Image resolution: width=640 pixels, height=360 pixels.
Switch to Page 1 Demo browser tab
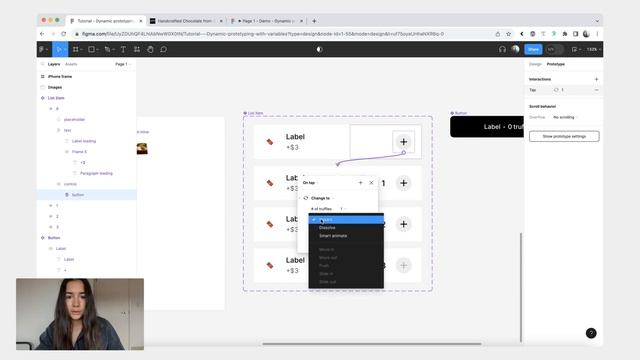coord(268,21)
